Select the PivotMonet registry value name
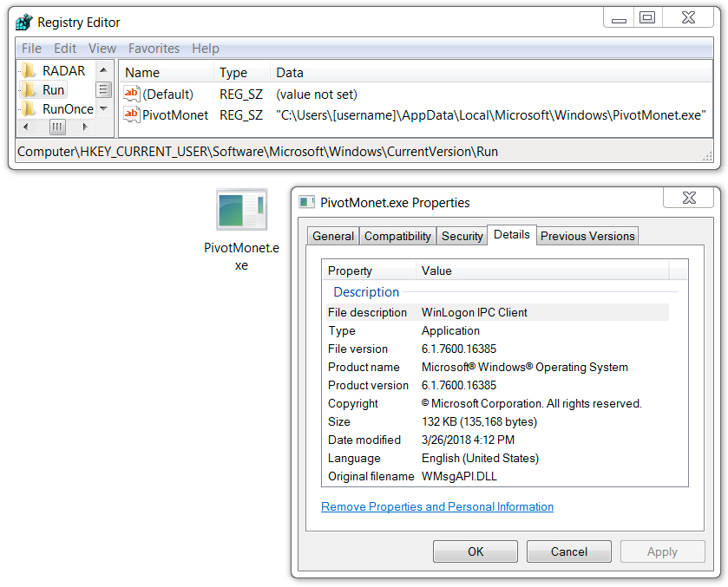Screen dimensions: 728x587 175,114
